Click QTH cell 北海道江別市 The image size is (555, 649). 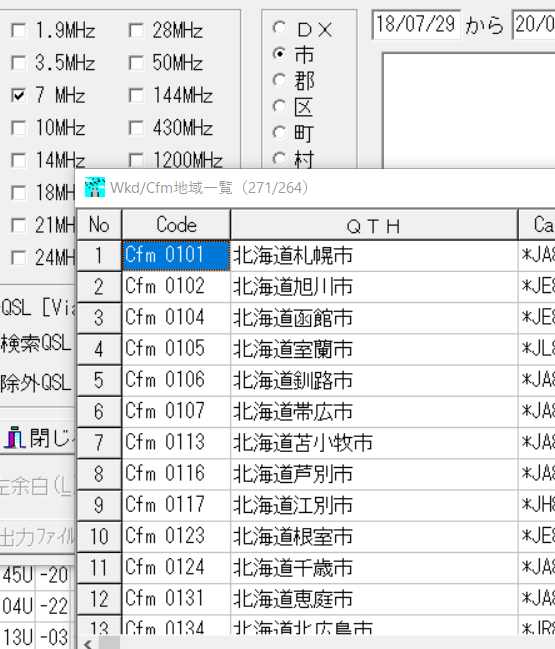tap(374, 506)
